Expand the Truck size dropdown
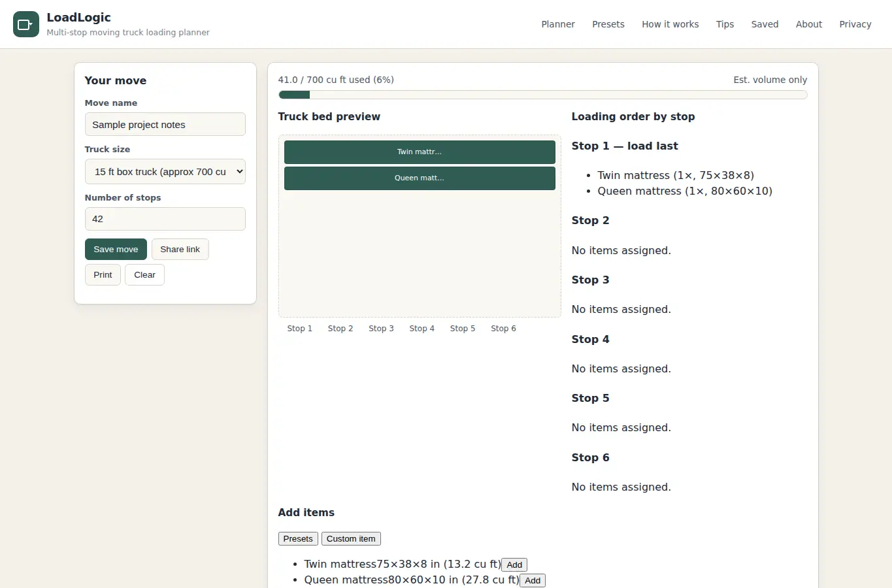 tap(165, 172)
